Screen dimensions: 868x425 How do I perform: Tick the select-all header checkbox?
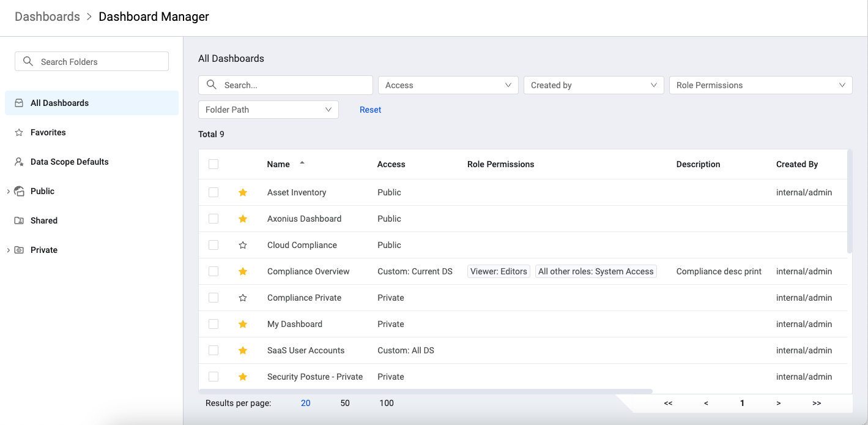tap(213, 164)
